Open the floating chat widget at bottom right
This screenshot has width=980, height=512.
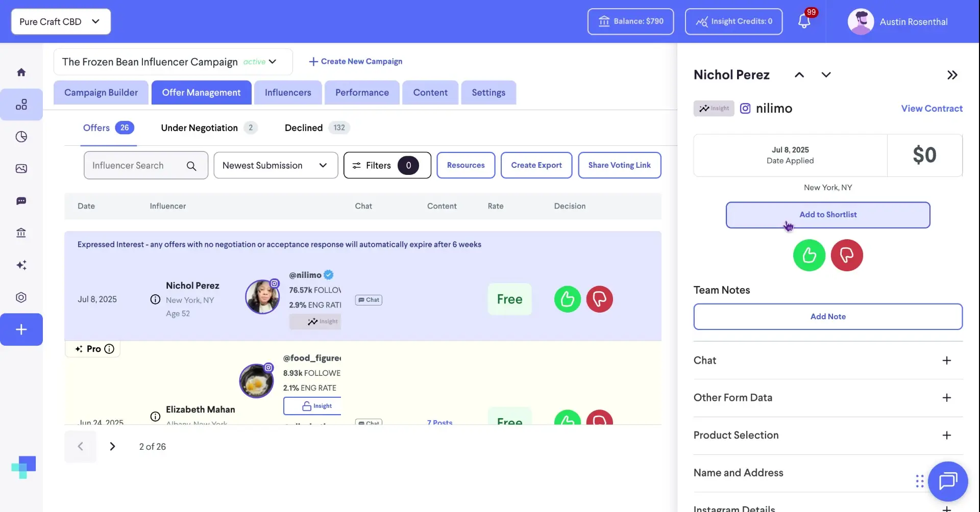tap(948, 481)
